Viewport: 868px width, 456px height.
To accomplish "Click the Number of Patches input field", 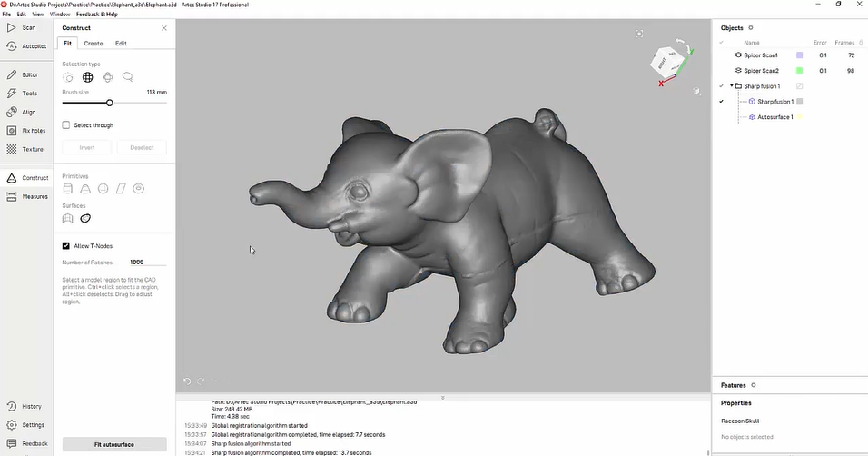I will [147, 263].
